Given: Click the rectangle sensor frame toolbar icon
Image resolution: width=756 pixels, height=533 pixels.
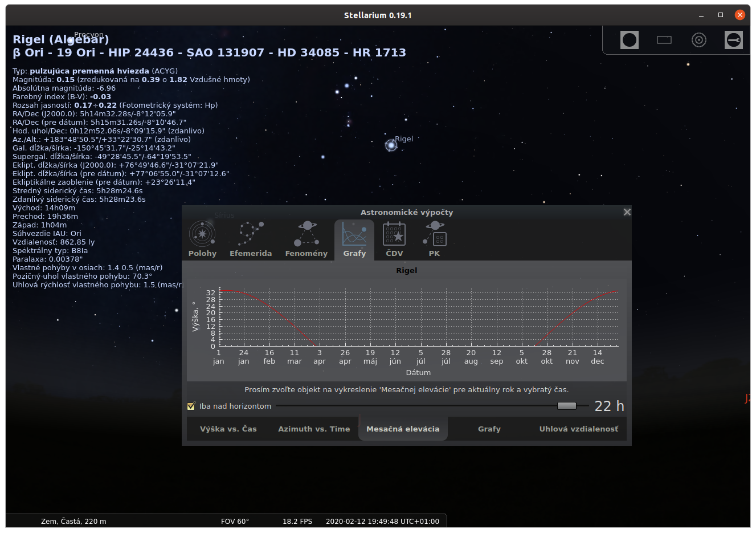Looking at the screenshot, I should [664, 40].
